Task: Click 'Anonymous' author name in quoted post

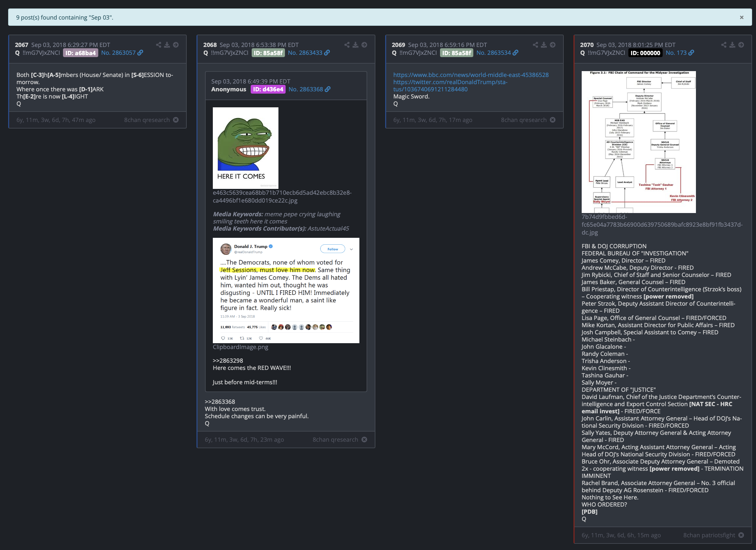Action: pos(229,89)
